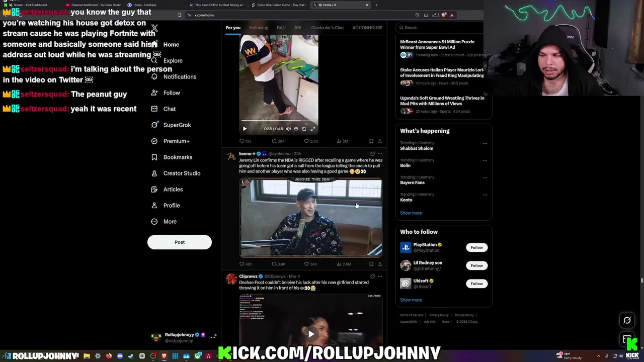Reply to the post with 133 comments
644x362 pixels.
coord(245,141)
